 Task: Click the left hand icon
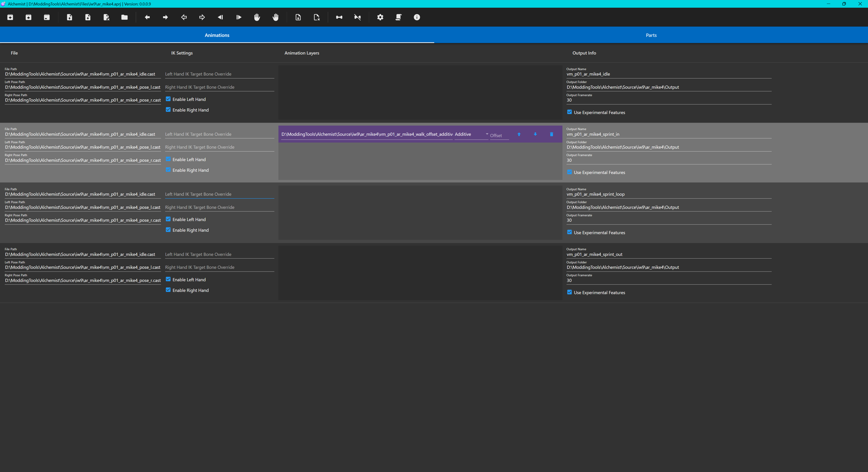[257, 17]
